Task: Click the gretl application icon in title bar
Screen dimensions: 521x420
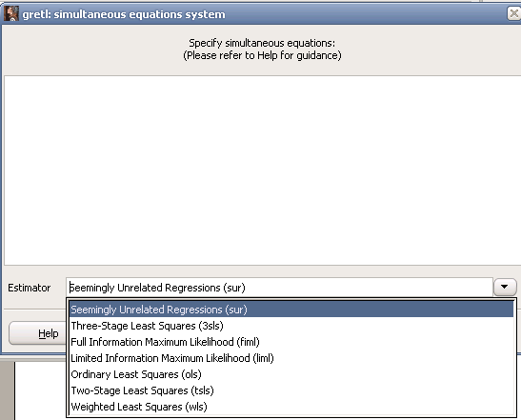Action: click(x=11, y=13)
